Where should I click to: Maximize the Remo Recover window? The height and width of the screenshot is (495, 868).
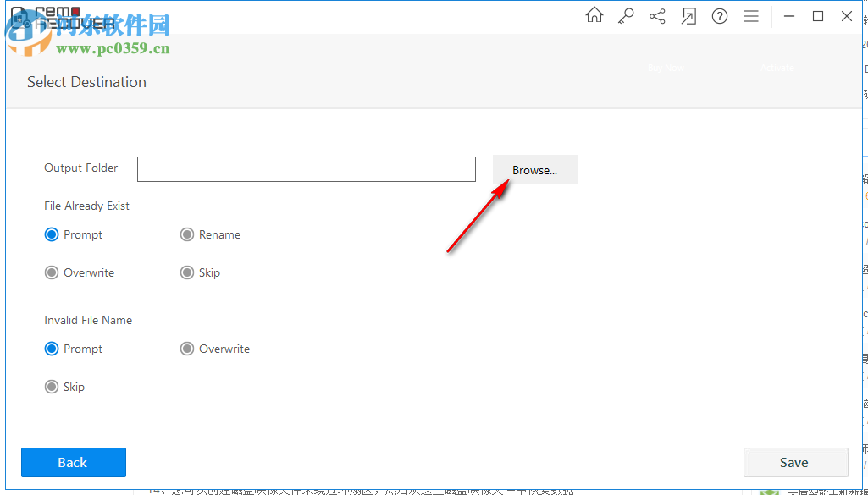818,16
